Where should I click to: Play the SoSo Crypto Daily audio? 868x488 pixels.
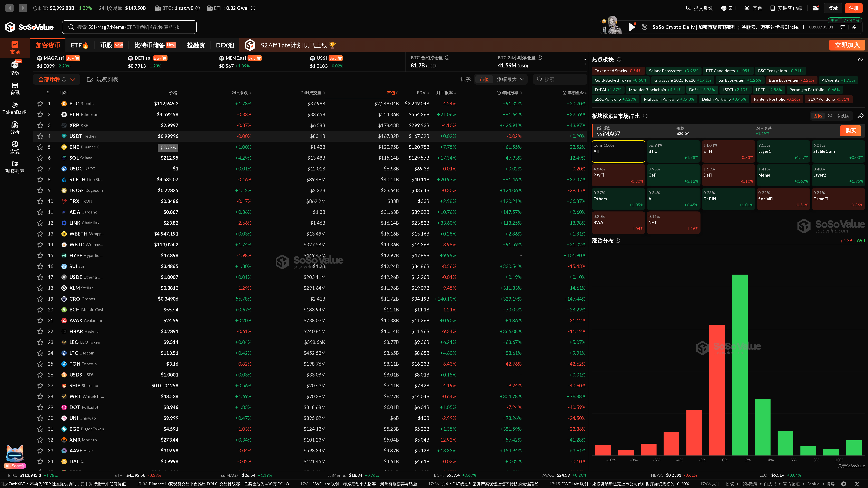[632, 27]
